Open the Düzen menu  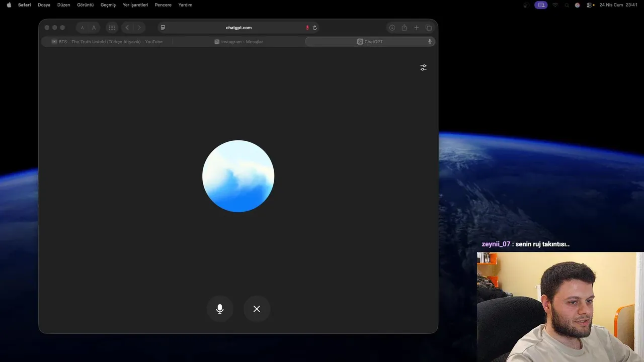(63, 5)
